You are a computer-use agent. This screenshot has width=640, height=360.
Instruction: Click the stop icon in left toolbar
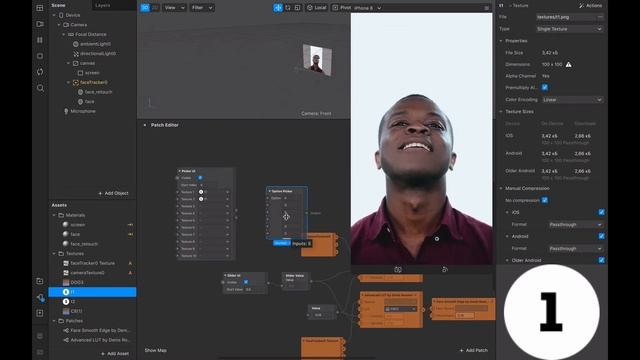[x=40, y=56]
